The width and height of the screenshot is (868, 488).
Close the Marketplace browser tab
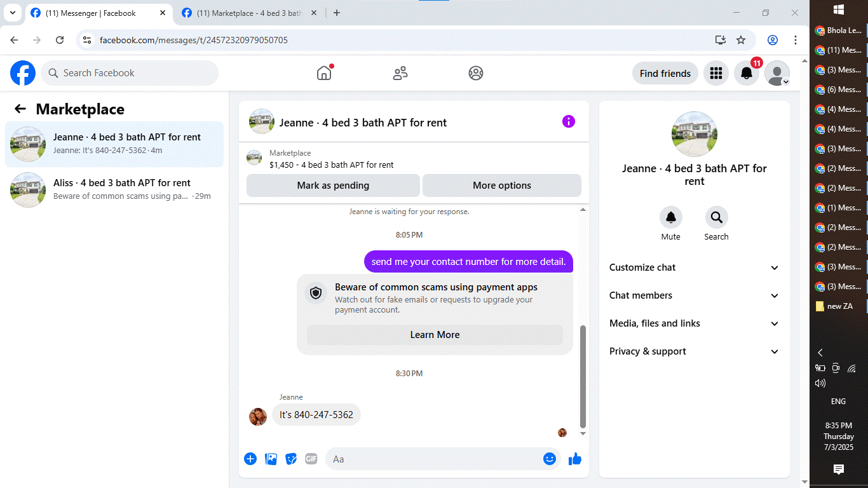[x=313, y=13]
